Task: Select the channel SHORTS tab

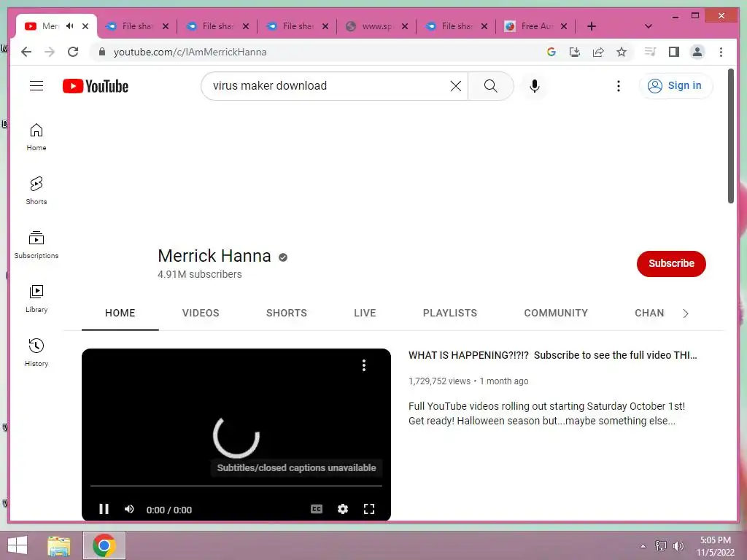Action: (x=286, y=313)
